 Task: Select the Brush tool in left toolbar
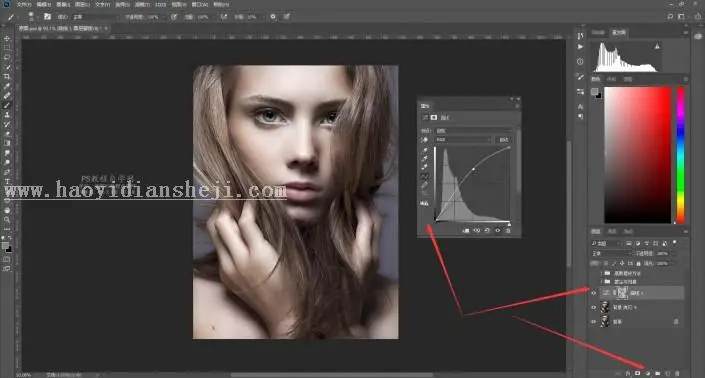click(7, 105)
